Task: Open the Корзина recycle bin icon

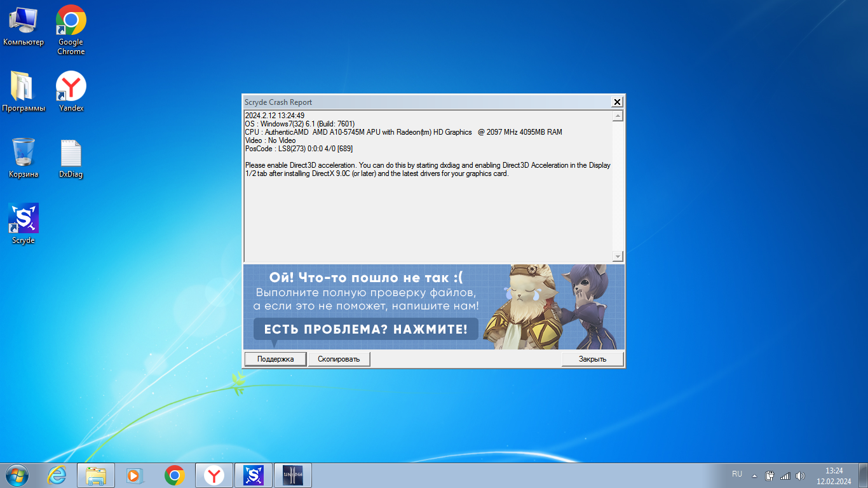Action: tap(24, 153)
